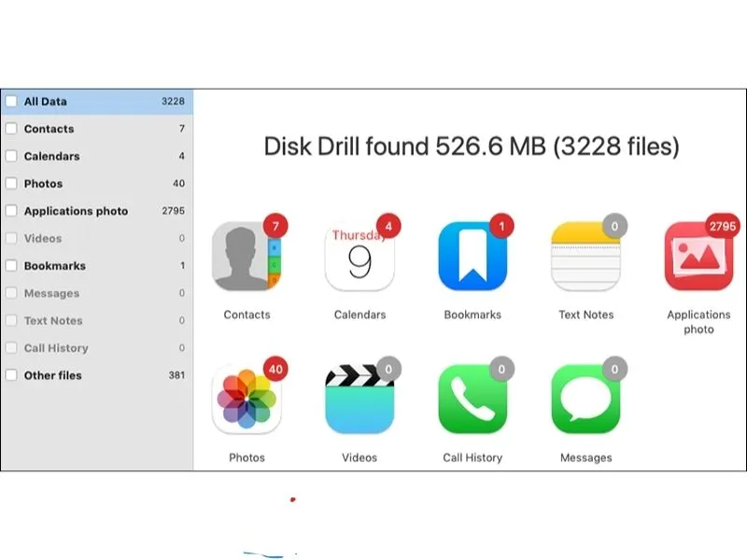Select Contacts label in the sidebar
747x560 pixels.
[x=49, y=129]
